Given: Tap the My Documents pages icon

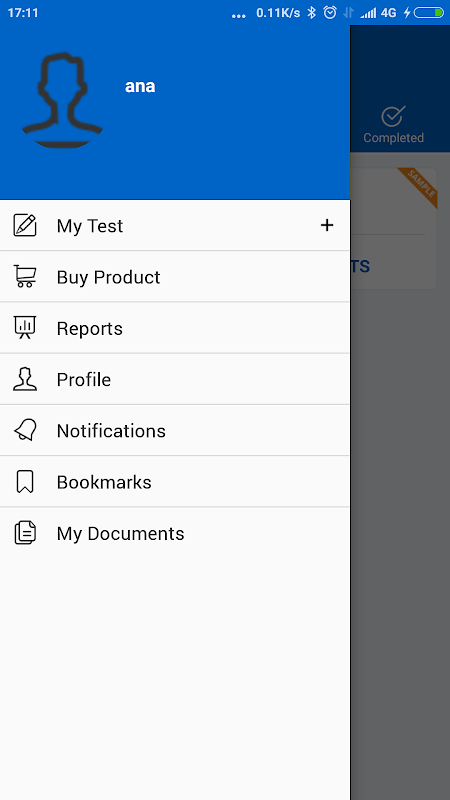Looking at the screenshot, I should 24,533.
